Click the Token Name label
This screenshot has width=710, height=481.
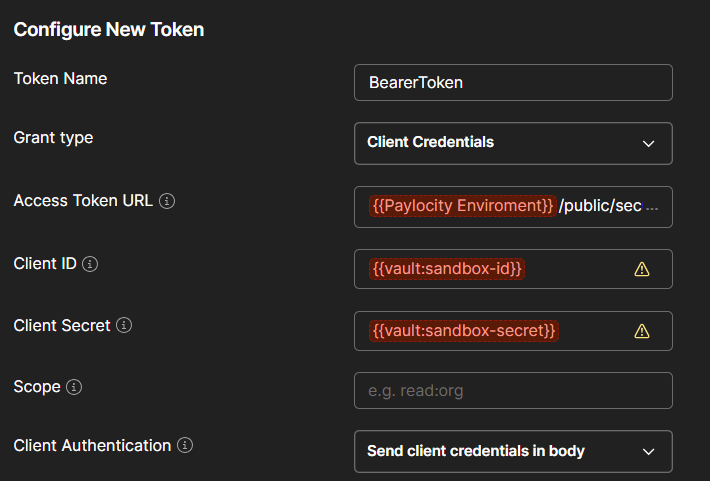pyautogui.click(x=60, y=79)
